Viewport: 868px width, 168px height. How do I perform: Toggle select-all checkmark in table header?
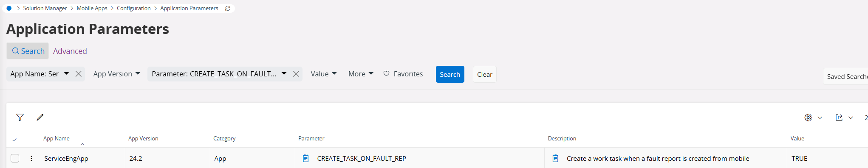[x=14, y=140]
